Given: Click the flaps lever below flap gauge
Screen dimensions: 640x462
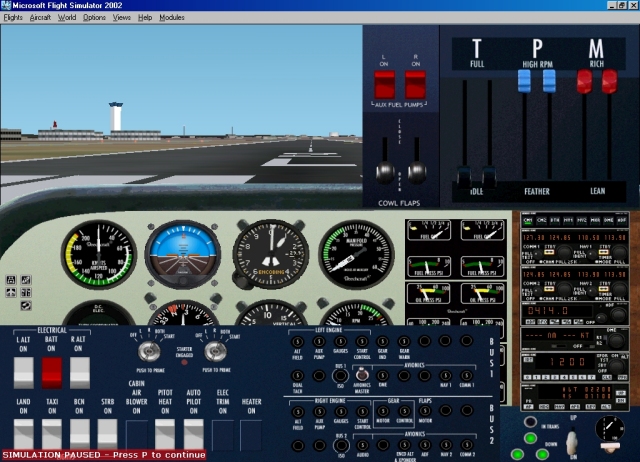Looking at the screenshot, I should pyautogui.click(x=610, y=448).
